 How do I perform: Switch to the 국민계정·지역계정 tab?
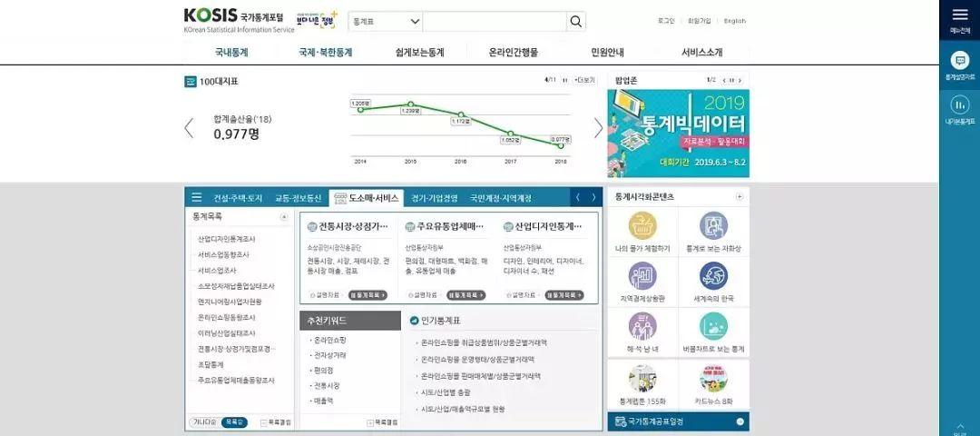pos(501,198)
